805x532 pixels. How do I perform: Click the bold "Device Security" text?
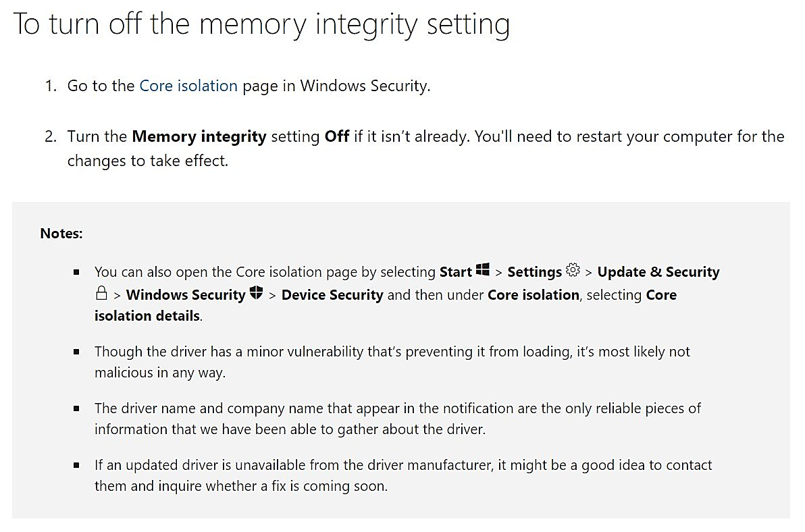332,295
